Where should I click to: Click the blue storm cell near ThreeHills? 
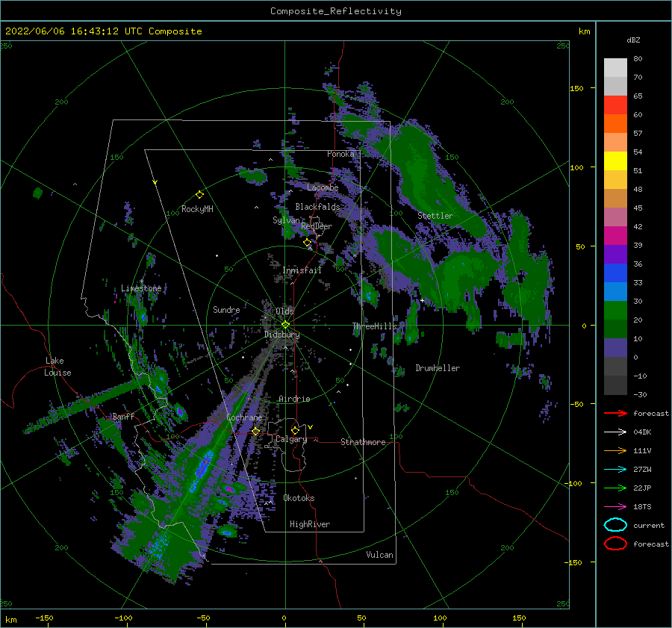[x=369, y=296]
